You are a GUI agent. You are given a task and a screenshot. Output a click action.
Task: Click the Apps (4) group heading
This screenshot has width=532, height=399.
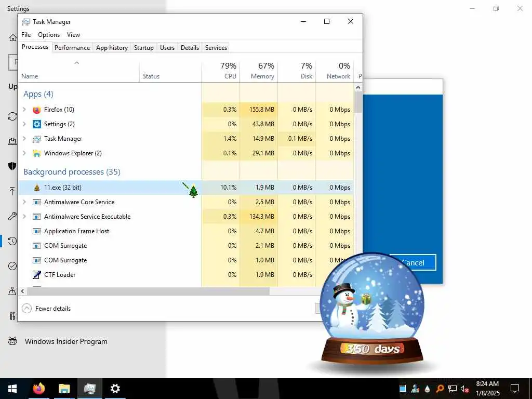[x=38, y=94]
